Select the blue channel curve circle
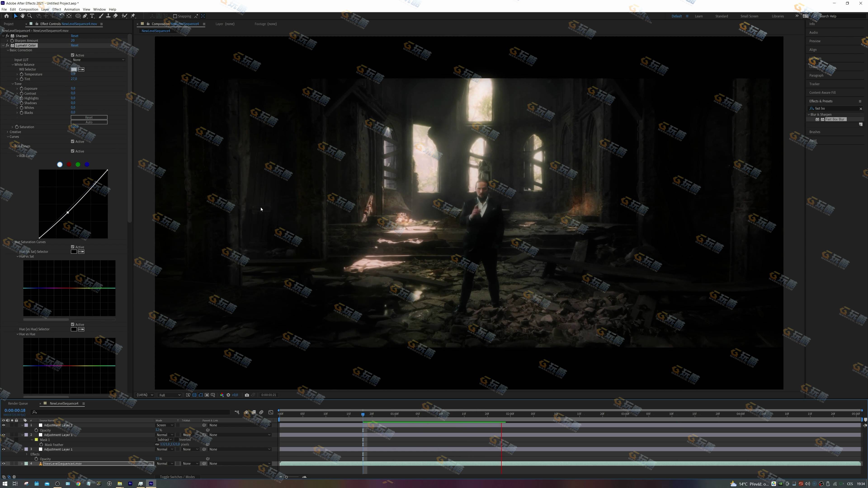The width and height of the screenshot is (868, 488). (87, 164)
